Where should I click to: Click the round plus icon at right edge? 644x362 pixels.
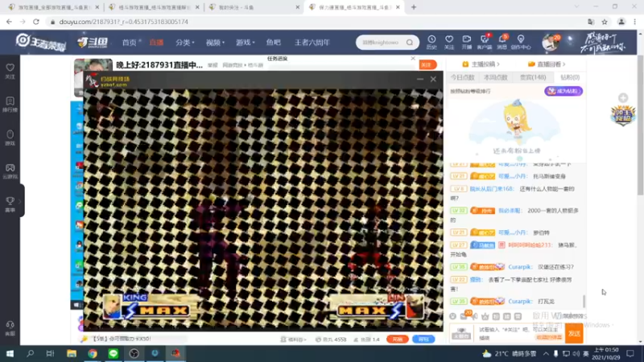[x=623, y=97]
